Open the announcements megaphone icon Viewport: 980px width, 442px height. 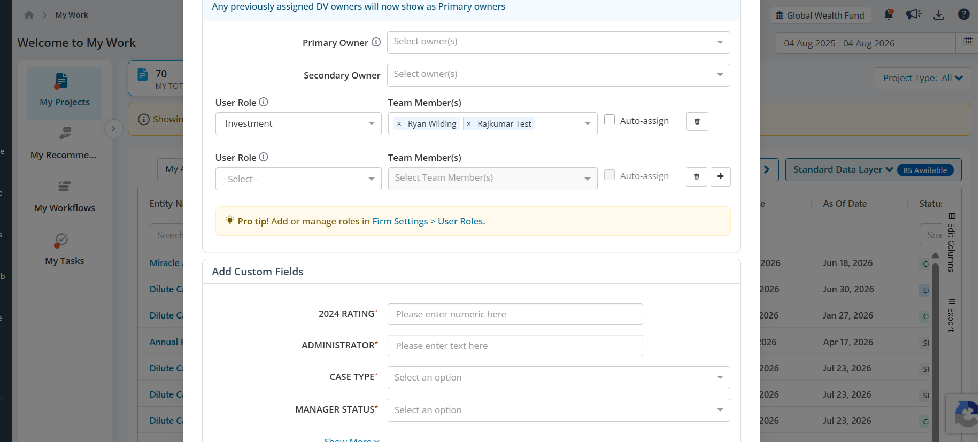point(914,14)
